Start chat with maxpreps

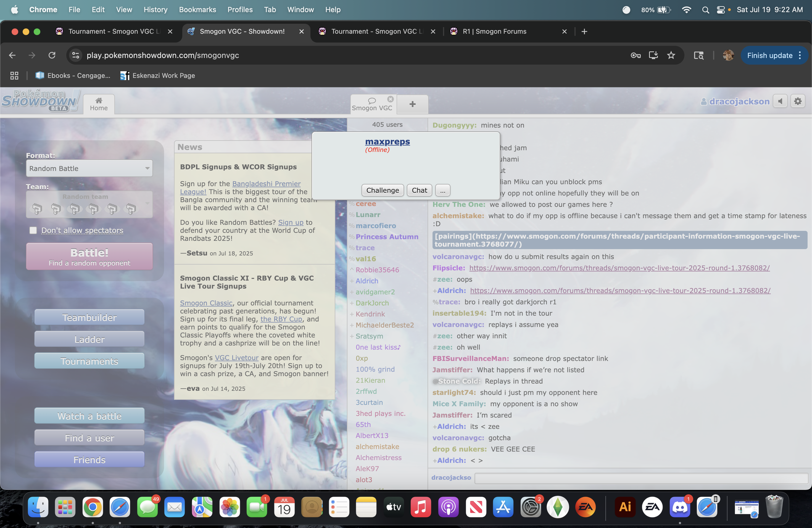click(419, 190)
